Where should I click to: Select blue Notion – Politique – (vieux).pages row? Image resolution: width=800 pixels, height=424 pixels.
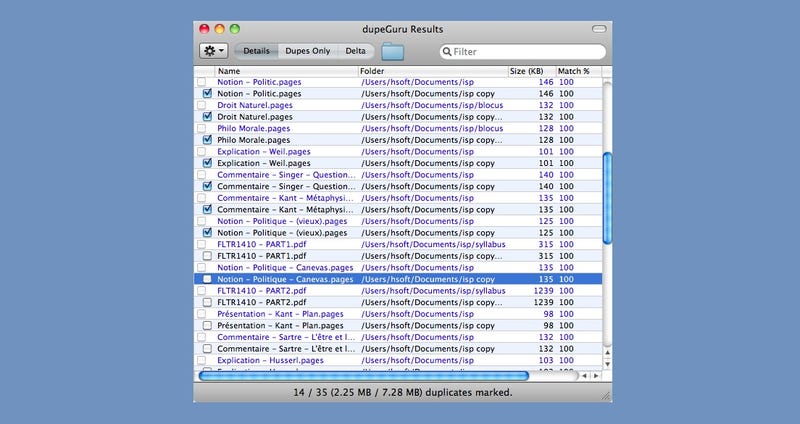pyautogui.click(x=398, y=221)
